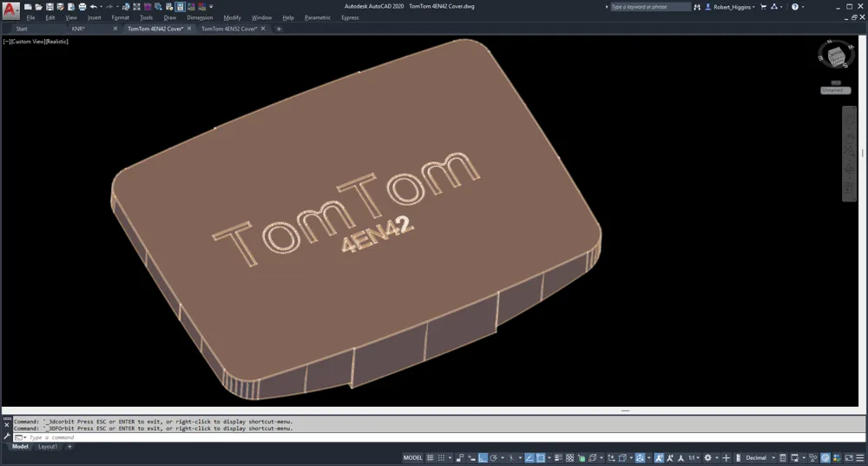Image resolution: width=868 pixels, height=466 pixels.
Task: Click the Custom View viewport label
Action: (x=27, y=42)
